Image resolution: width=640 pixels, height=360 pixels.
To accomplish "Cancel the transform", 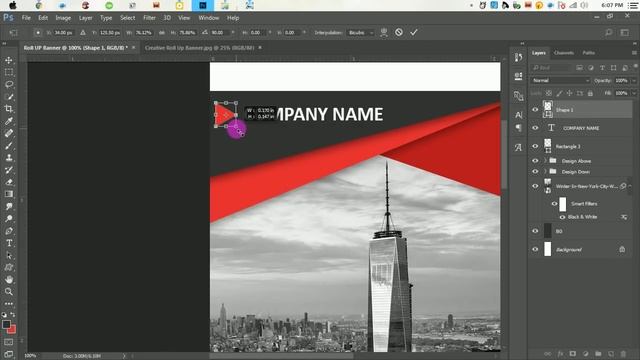I will pyautogui.click(x=399, y=32).
